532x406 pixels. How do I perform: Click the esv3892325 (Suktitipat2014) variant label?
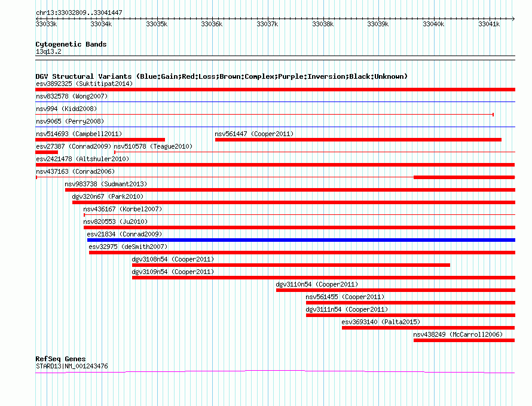click(x=84, y=84)
